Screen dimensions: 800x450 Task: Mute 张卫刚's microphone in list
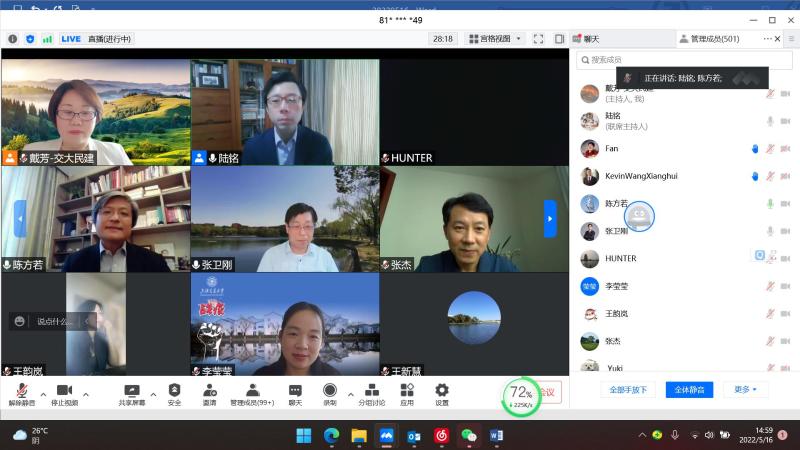(x=770, y=231)
